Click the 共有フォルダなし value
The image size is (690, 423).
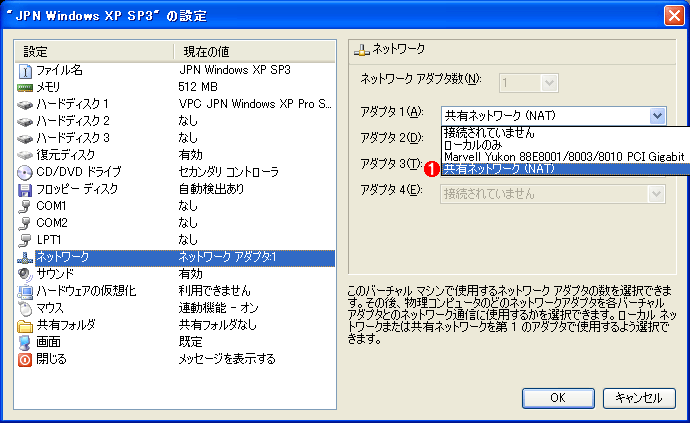point(217,325)
